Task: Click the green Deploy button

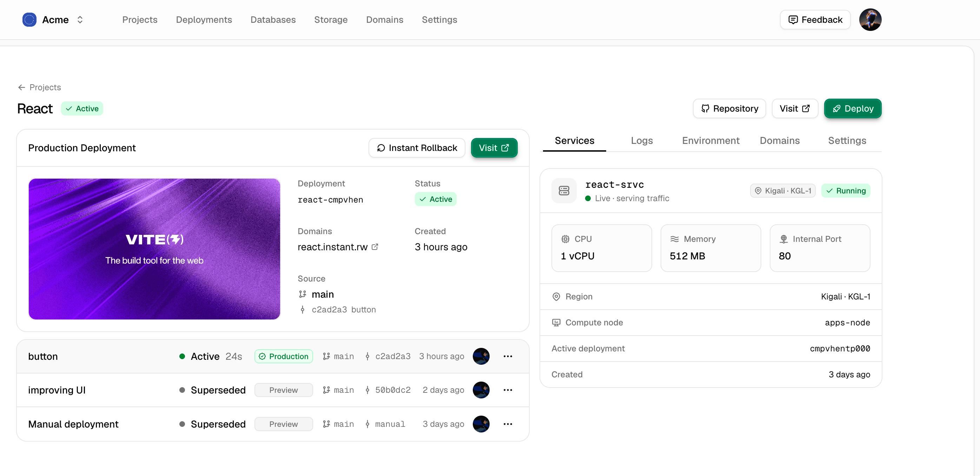Action: click(852, 109)
